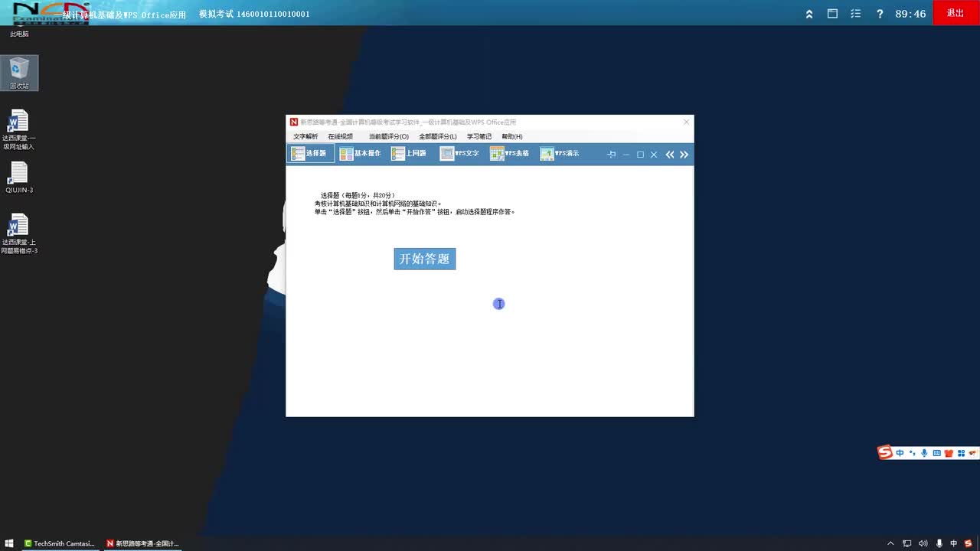Open the network icon in the system tray

pyautogui.click(x=907, y=543)
